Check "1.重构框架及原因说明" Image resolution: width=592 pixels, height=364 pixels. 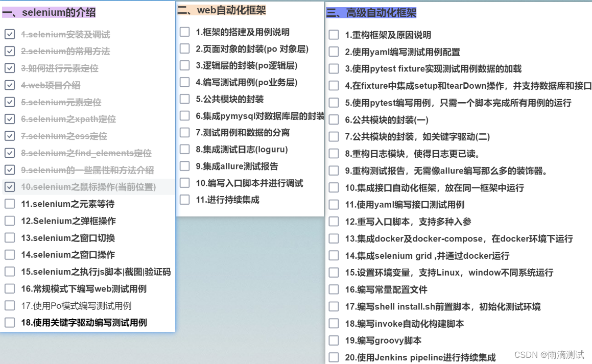coord(334,35)
